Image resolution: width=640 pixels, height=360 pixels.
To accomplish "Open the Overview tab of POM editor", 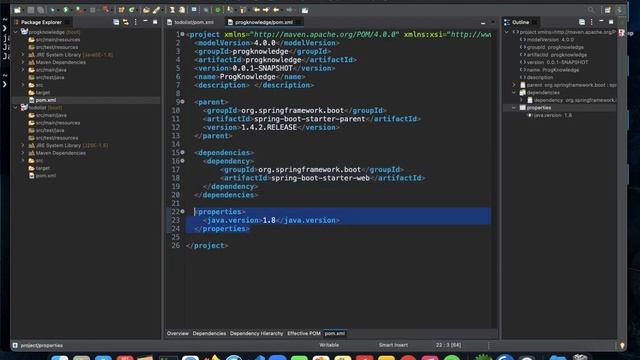I will pos(178,333).
